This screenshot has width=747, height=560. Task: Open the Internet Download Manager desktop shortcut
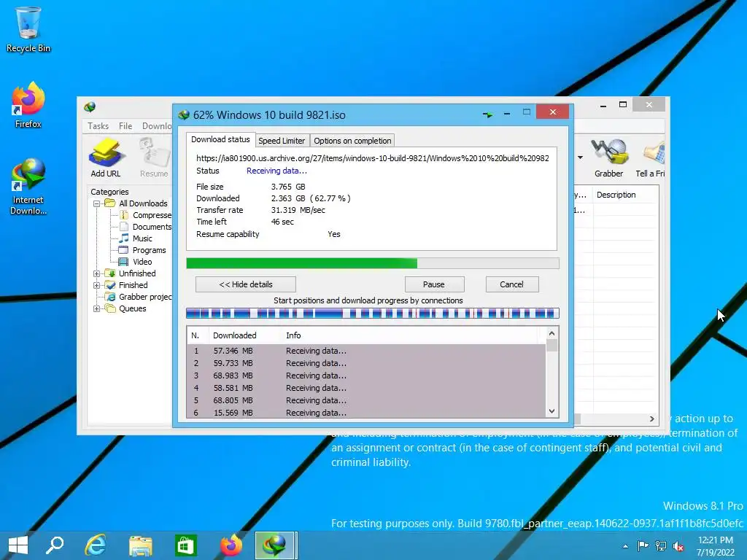(x=28, y=187)
